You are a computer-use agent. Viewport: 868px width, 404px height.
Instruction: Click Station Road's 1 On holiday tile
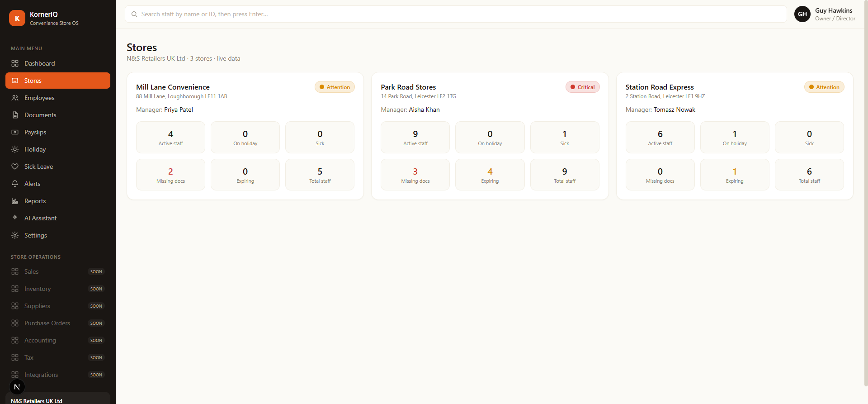coord(735,137)
